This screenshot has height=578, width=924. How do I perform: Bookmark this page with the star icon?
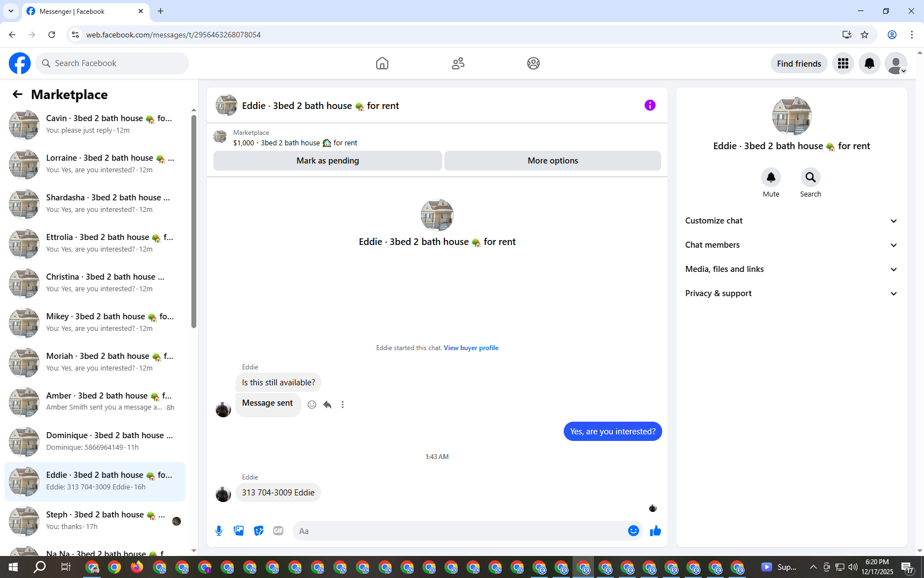pyautogui.click(x=865, y=35)
